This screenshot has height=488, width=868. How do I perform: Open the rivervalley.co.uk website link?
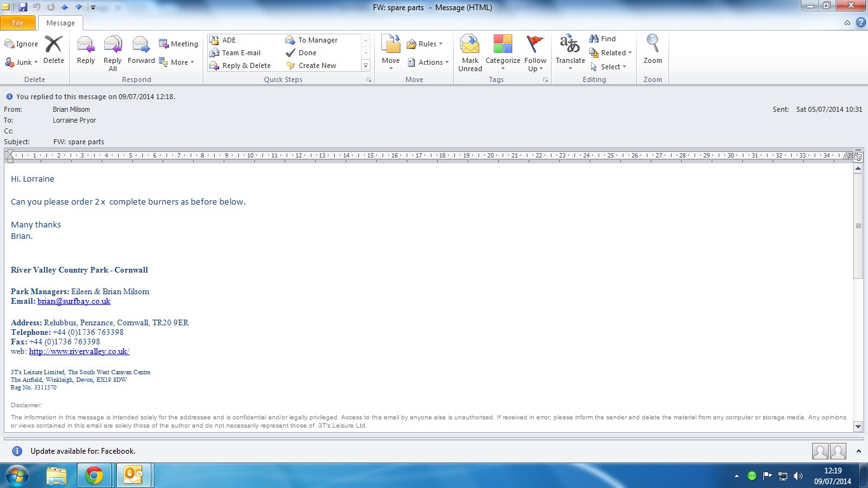79,351
